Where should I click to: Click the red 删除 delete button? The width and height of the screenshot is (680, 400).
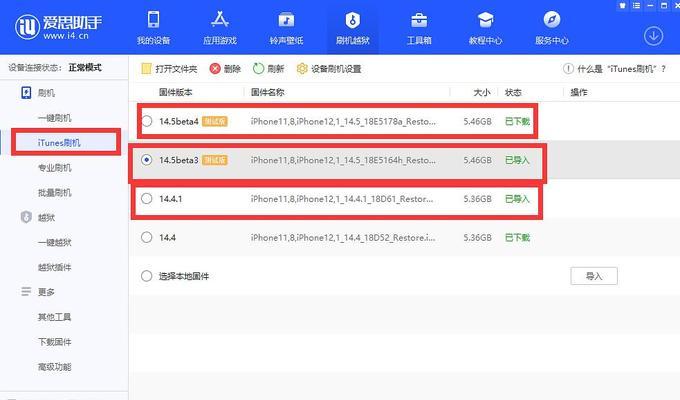[x=225, y=69]
